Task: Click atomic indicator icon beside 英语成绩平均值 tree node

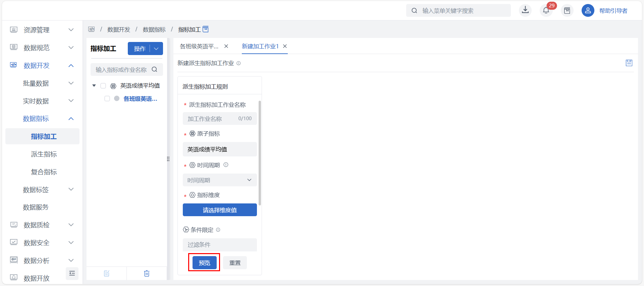Action: point(113,86)
